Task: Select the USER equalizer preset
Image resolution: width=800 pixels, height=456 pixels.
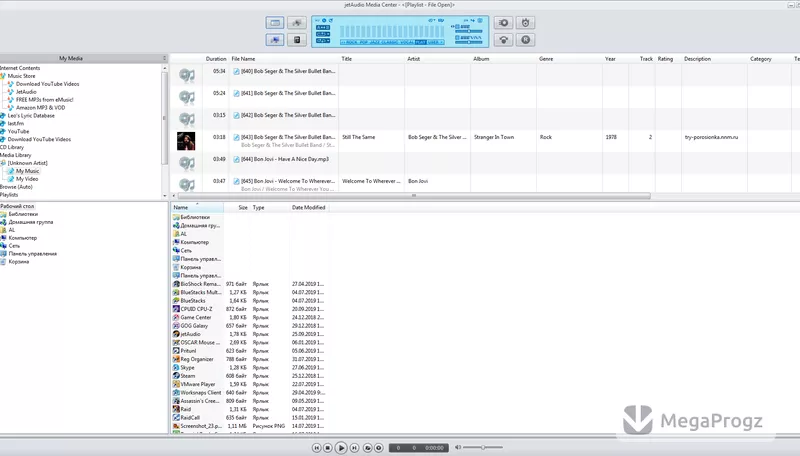Action: [x=433, y=42]
